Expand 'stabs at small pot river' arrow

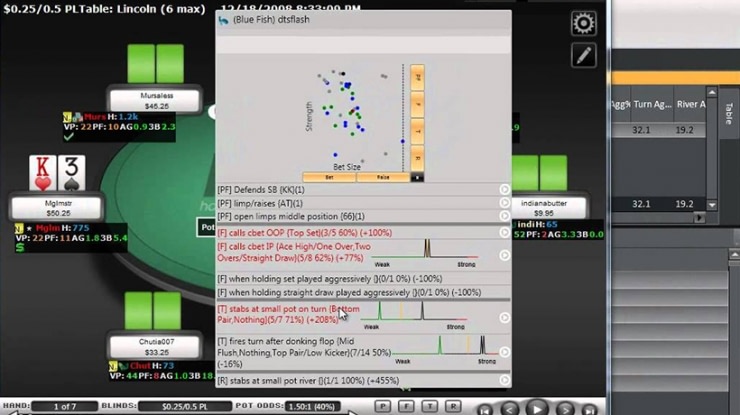pyautogui.click(x=505, y=380)
